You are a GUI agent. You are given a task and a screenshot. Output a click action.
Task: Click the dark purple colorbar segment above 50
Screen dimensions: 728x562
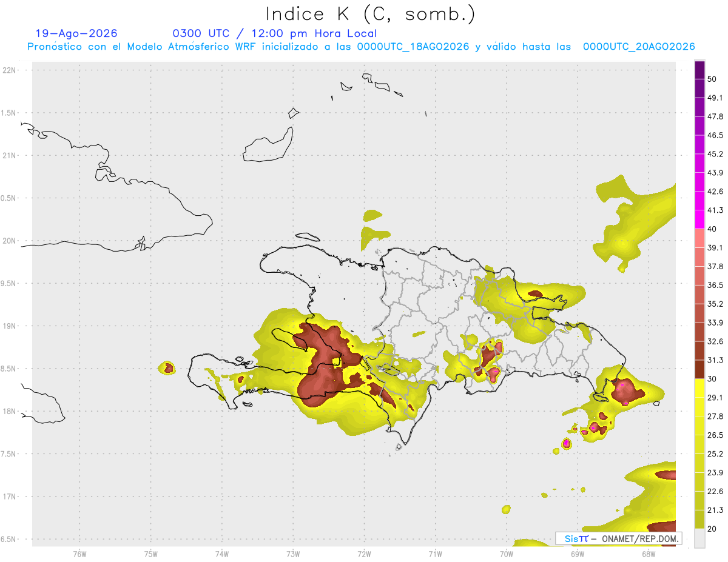(699, 70)
